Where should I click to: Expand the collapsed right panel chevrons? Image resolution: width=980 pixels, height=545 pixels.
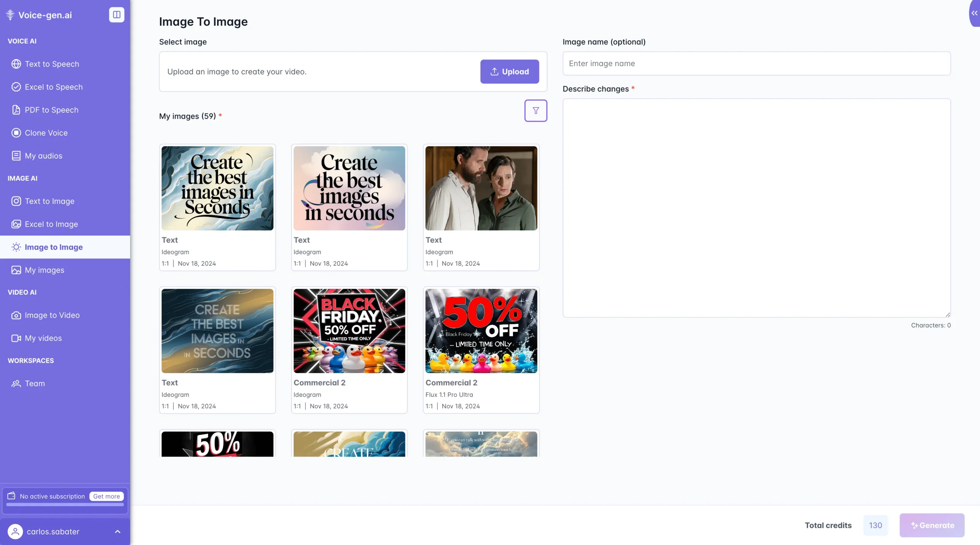[974, 13]
